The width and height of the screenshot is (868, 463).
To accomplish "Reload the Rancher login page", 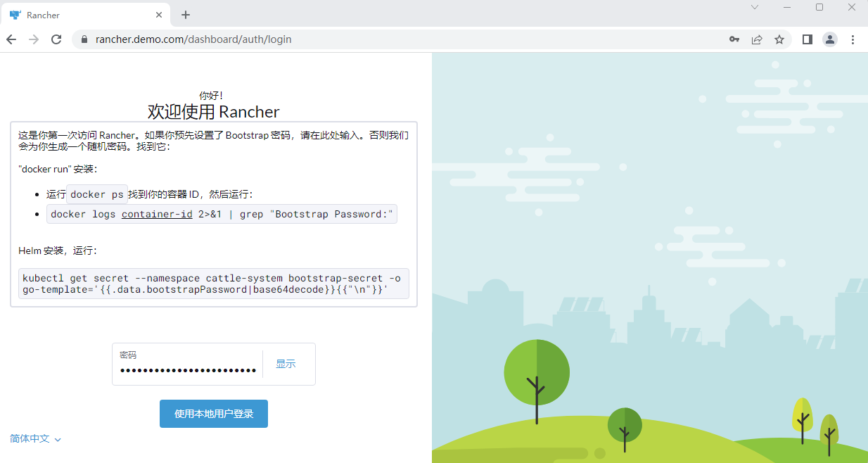I will (x=56, y=39).
